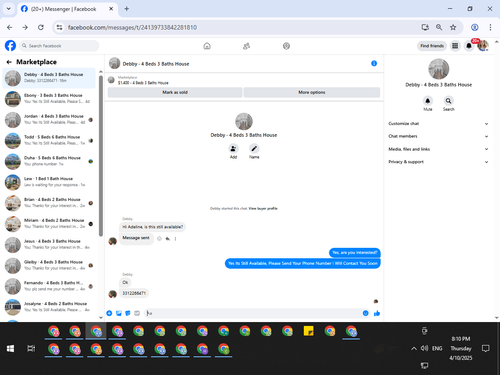500x375 pixels.
Task: Open account profile picture menu
Action: coord(483,46)
